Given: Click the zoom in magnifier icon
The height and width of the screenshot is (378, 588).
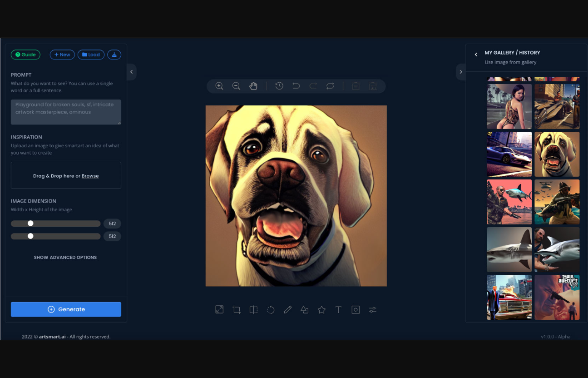Looking at the screenshot, I should (x=219, y=86).
